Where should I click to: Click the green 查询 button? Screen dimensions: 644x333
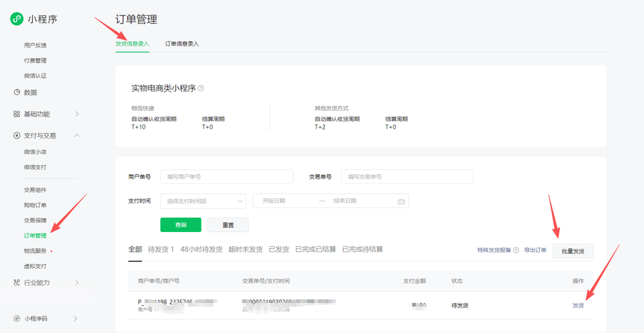(180, 225)
